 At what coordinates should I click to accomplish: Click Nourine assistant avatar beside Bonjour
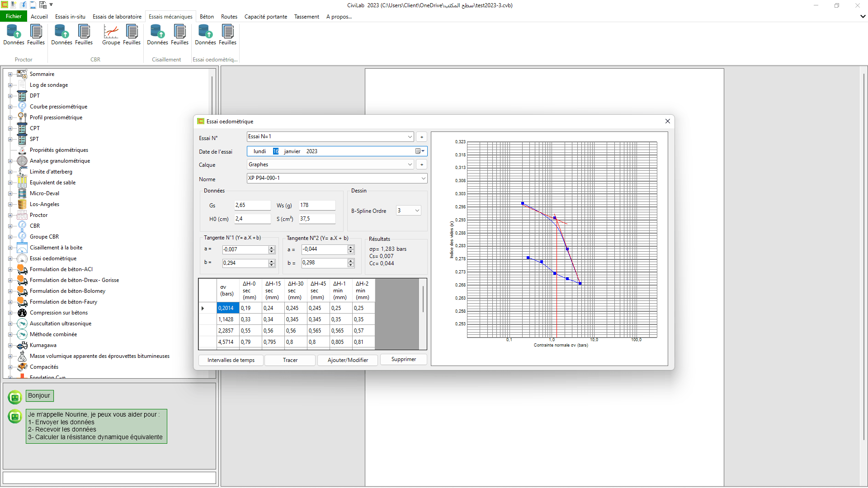[x=15, y=397]
